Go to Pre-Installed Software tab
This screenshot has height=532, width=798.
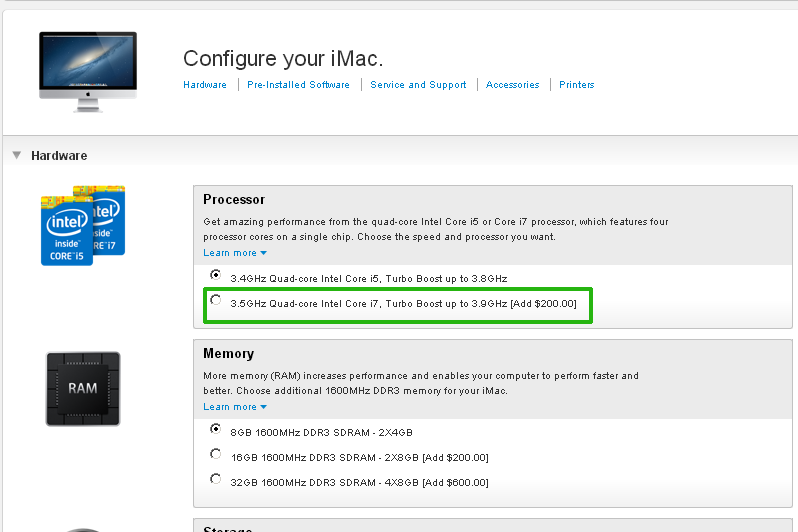click(x=298, y=85)
